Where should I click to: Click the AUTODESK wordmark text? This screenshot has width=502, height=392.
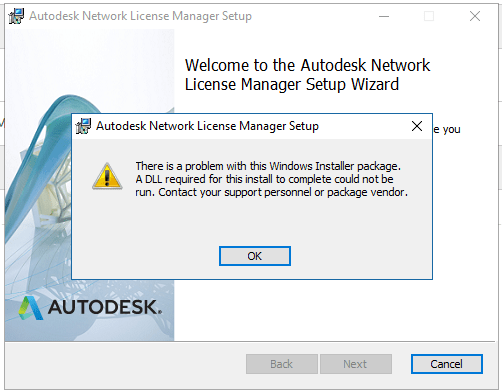coord(105,307)
